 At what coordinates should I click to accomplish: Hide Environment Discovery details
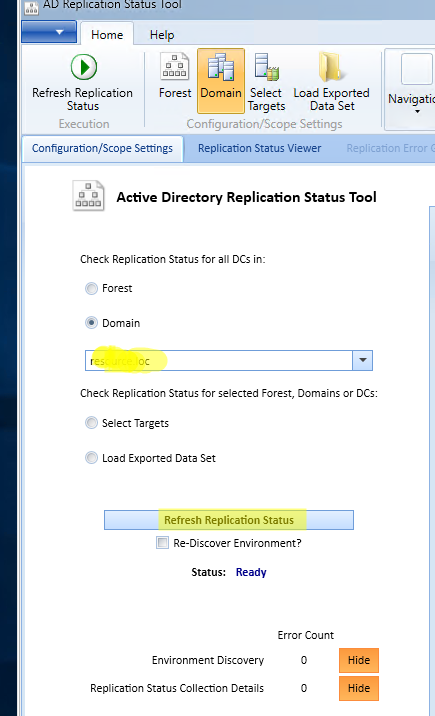[359, 660]
